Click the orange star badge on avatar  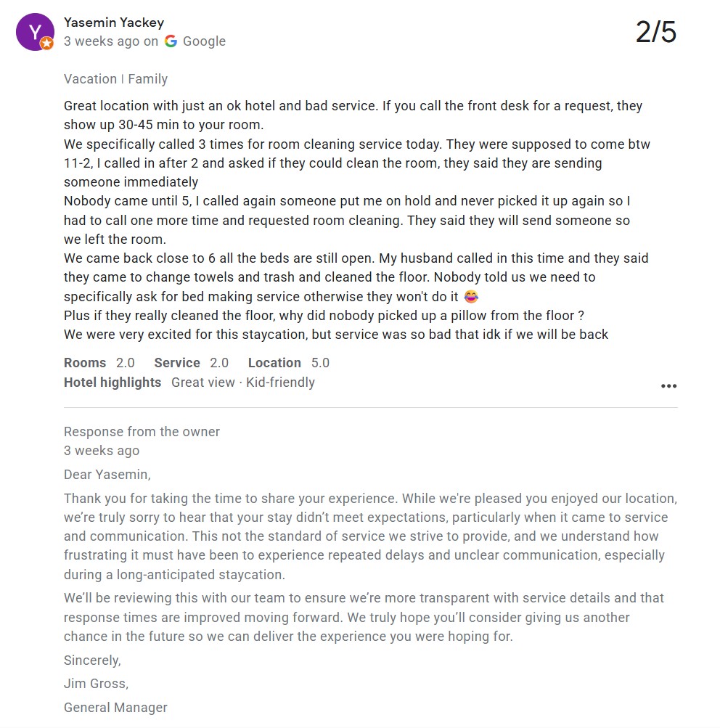pyautogui.click(x=46, y=44)
